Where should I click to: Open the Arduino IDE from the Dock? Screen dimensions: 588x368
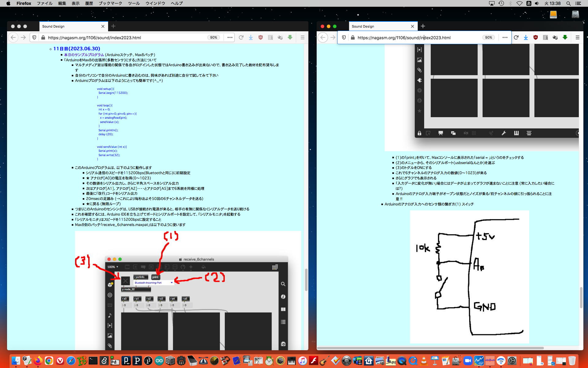click(159, 361)
